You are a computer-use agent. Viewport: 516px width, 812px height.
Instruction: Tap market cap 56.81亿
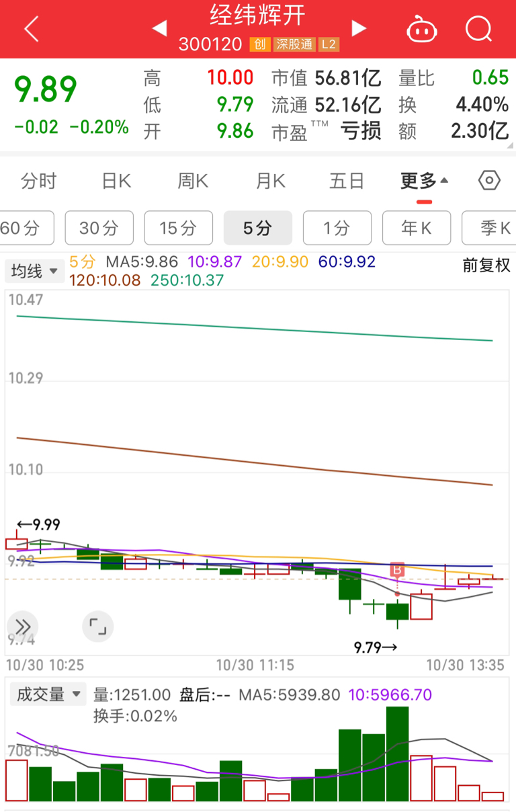tap(348, 78)
